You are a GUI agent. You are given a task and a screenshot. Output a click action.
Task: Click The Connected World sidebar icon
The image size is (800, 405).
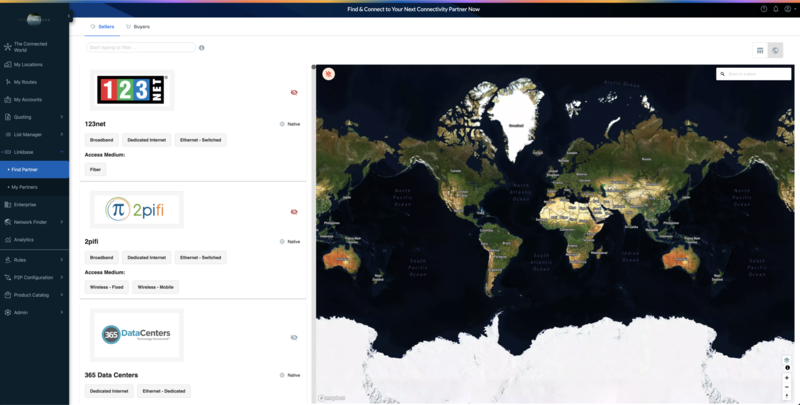coord(7,47)
